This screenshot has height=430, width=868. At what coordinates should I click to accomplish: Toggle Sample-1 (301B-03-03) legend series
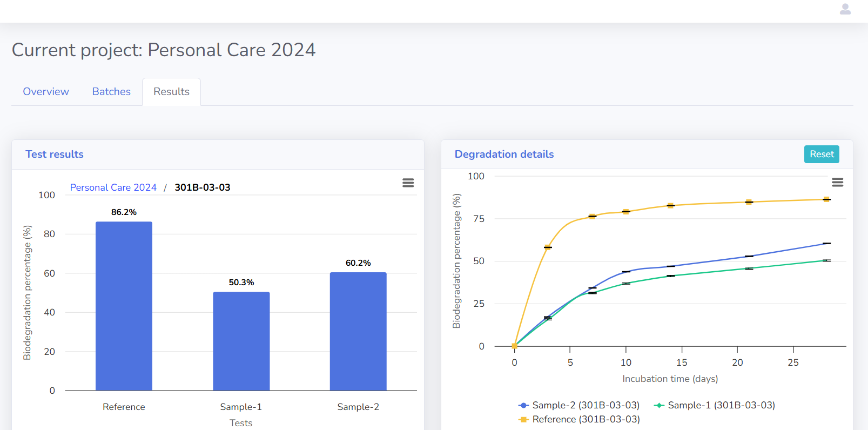(715, 405)
